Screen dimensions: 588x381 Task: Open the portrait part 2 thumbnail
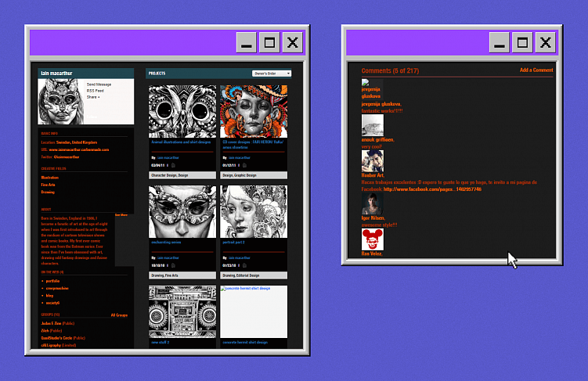tap(254, 212)
